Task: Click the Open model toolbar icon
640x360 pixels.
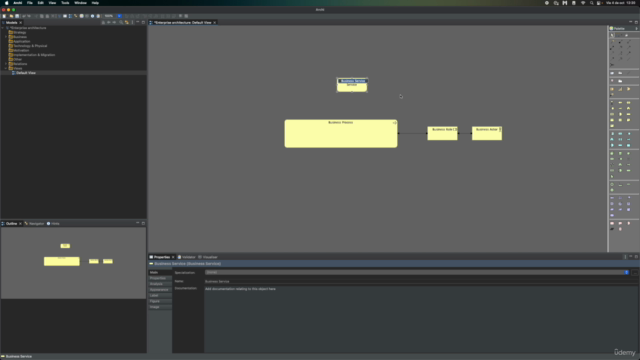Action: point(11,16)
